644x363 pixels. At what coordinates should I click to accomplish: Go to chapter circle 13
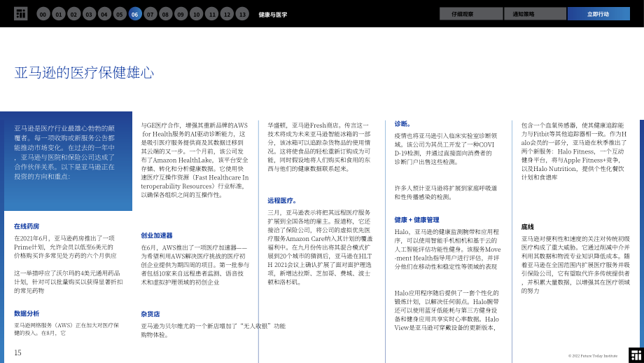click(242, 14)
